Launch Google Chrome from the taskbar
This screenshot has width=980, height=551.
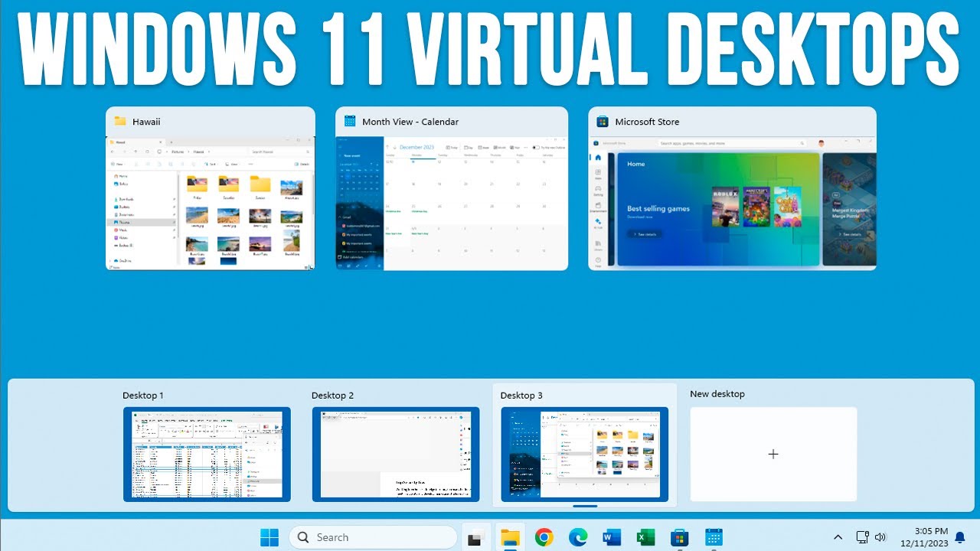coord(544,537)
